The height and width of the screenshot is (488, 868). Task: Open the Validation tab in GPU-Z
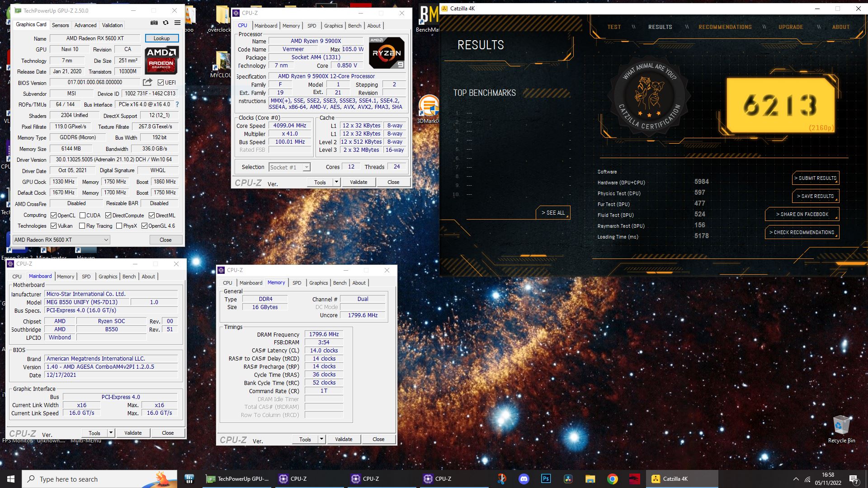tap(112, 25)
